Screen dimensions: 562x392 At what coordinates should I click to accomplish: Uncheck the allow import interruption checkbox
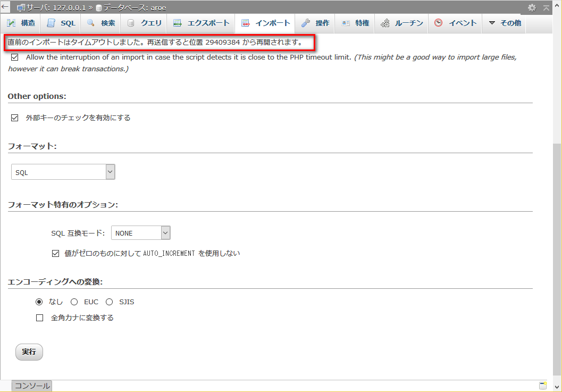15,57
